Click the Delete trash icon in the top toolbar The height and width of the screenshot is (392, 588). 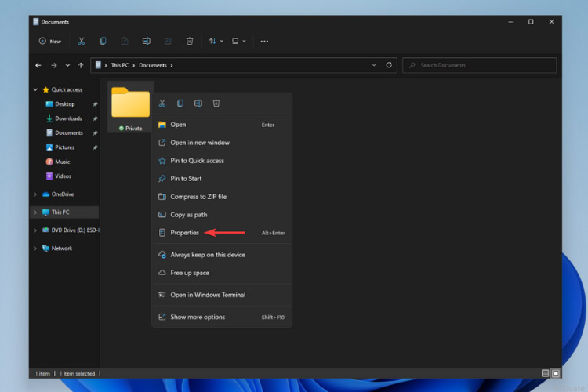[x=190, y=41]
